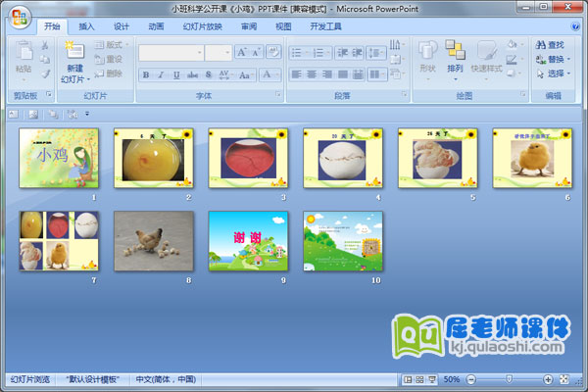Image resolution: width=588 pixels, height=392 pixels.
Task: Click the Decrease Indent icon
Action: point(342,53)
